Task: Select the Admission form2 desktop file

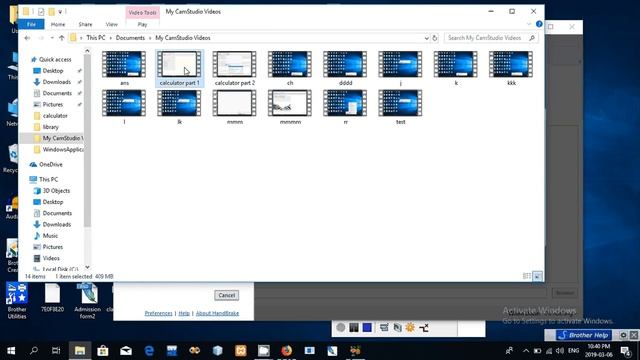Action: click(87, 301)
